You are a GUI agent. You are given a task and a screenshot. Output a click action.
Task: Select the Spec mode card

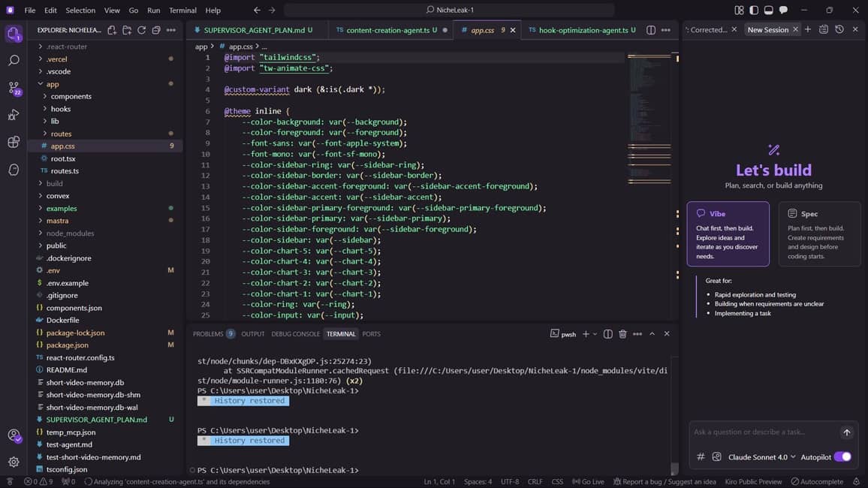tap(818, 233)
